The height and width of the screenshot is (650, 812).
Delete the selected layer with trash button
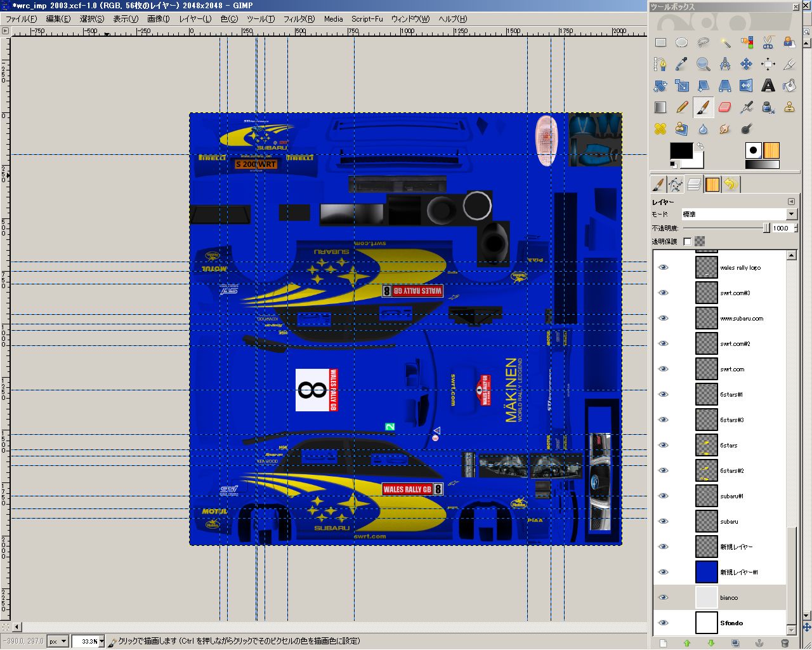pyautogui.click(x=785, y=643)
